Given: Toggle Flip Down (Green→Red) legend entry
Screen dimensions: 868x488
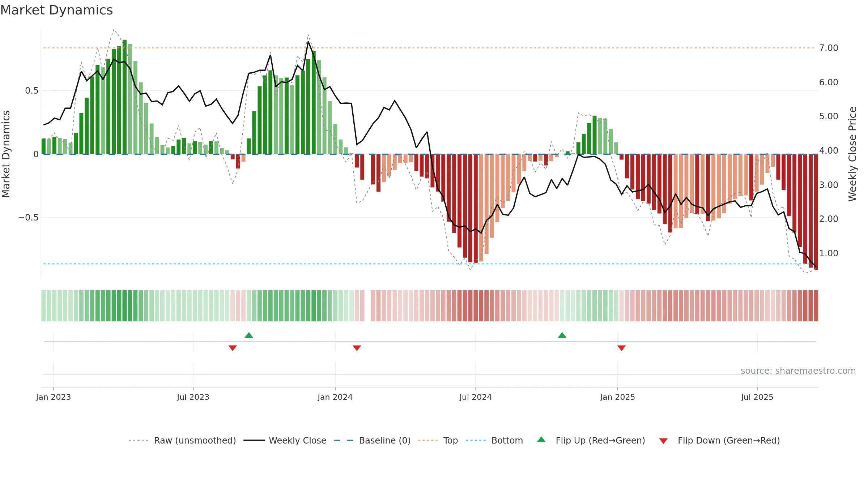Looking at the screenshot, I should click(x=719, y=440).
